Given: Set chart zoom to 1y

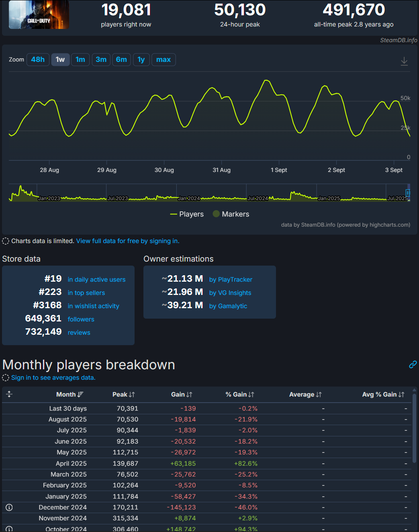Looking at the screenshot, I should pos(141,59).
